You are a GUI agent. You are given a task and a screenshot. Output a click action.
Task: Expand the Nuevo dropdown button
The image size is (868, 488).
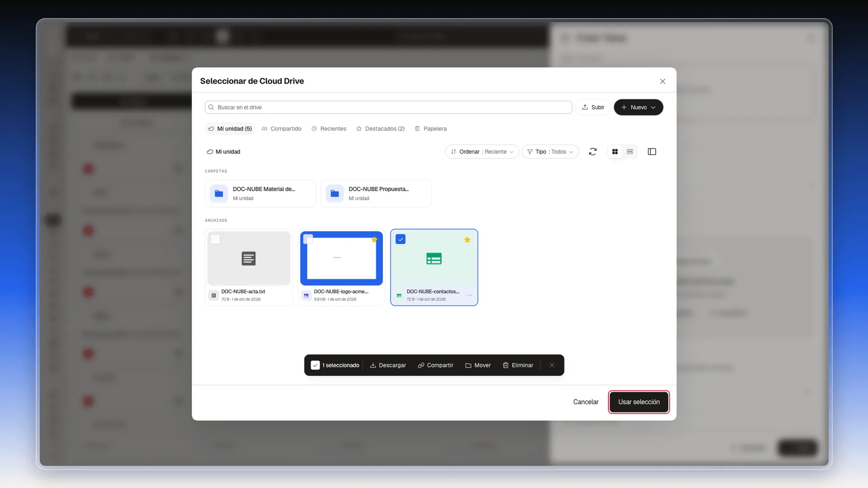click(638, 108)
